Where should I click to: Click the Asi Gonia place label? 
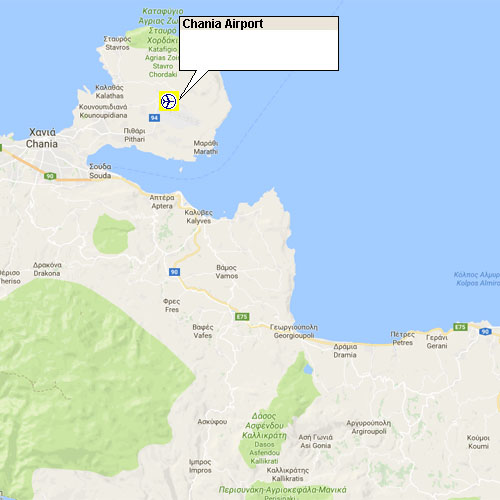coord(315,441)
